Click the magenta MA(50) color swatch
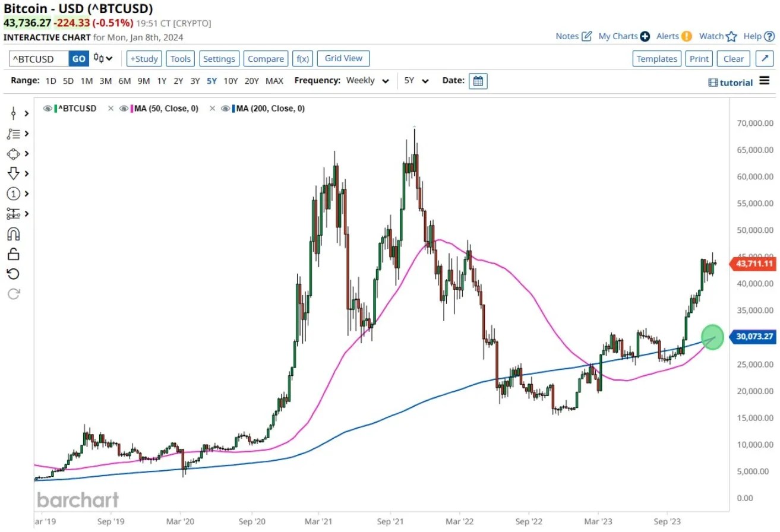 [x=131, y=108]
